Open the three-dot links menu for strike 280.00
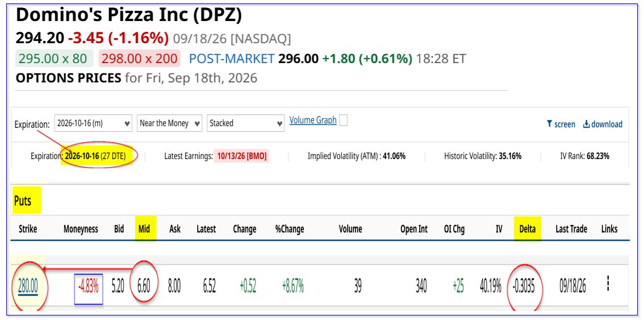Screen dimensions: 644x320 [608, 284]
